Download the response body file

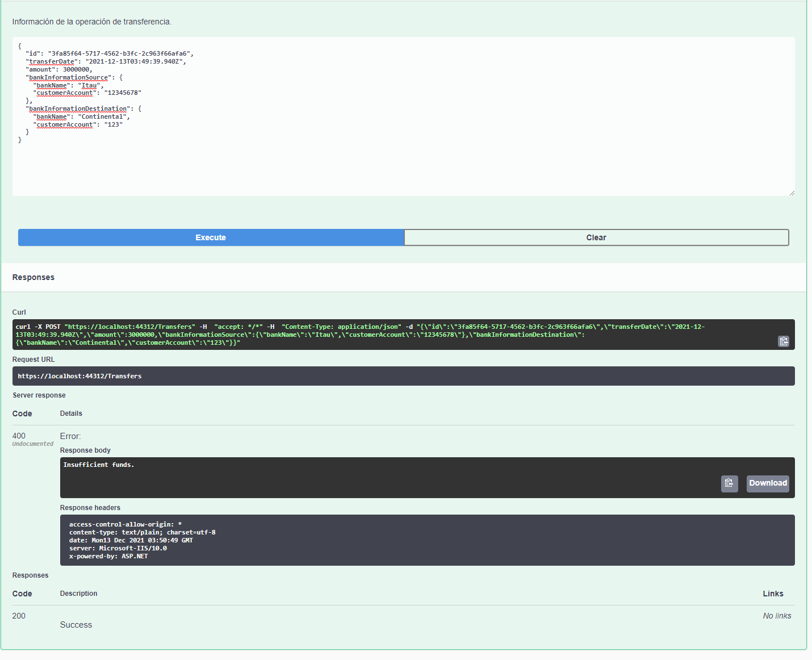[768, 483]
